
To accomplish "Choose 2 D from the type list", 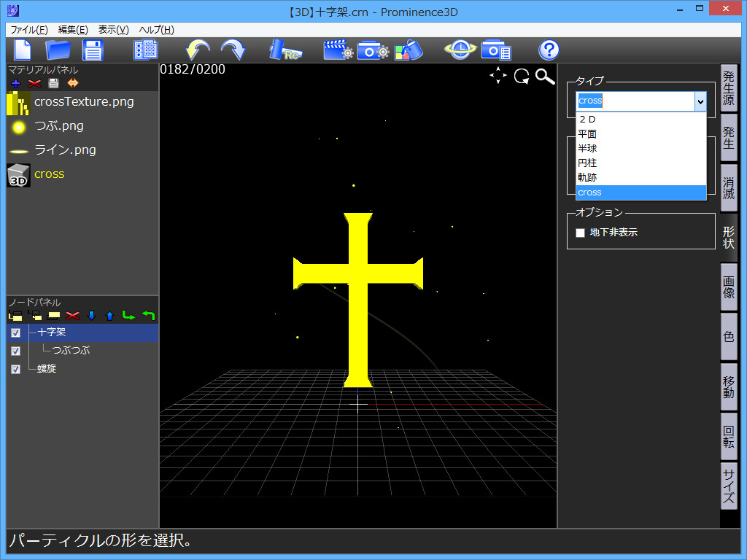I will pos(641,119).
